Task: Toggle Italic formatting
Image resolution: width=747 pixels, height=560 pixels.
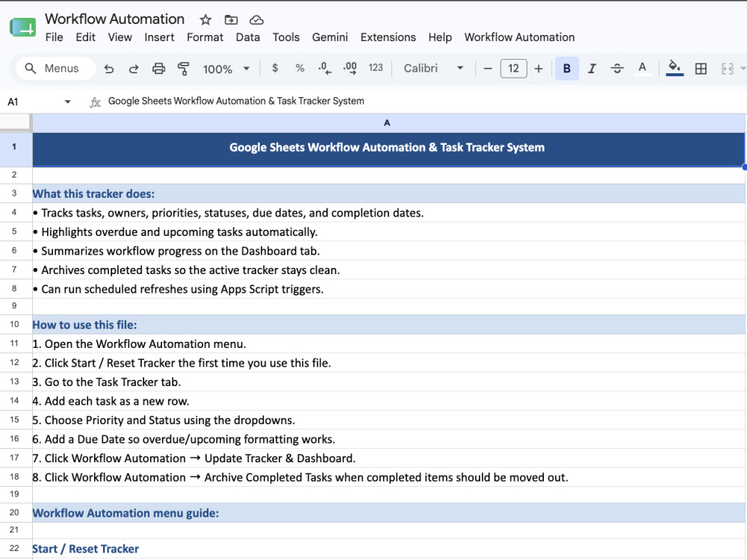Action: click(592, 69)
